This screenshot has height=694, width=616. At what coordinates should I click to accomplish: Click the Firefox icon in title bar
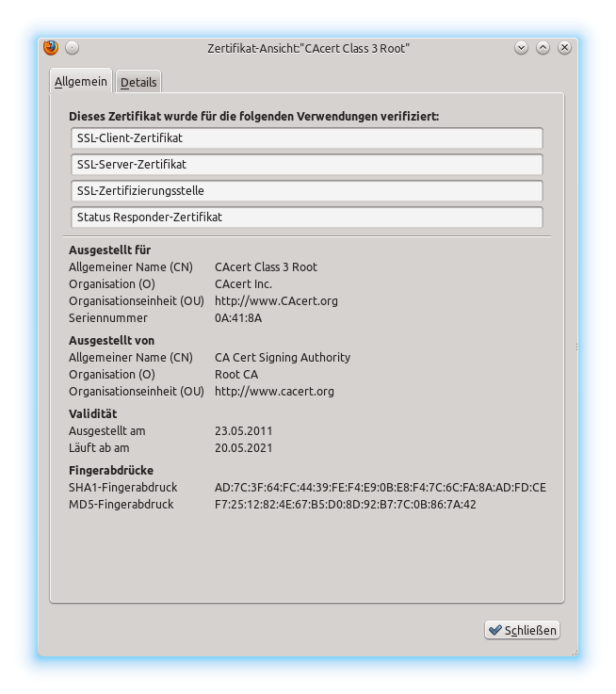51,47
